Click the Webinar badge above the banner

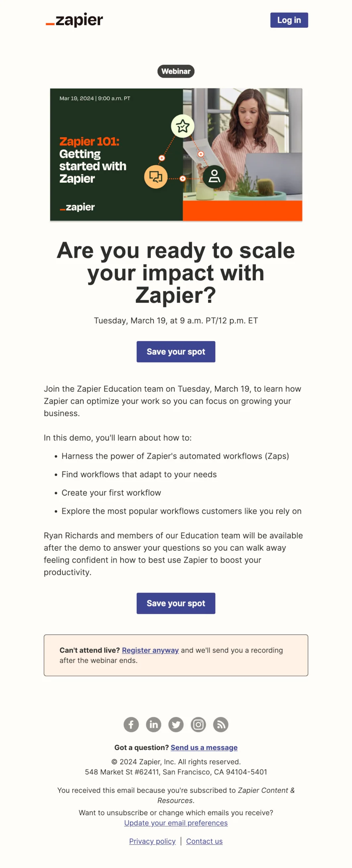[175, 71]
